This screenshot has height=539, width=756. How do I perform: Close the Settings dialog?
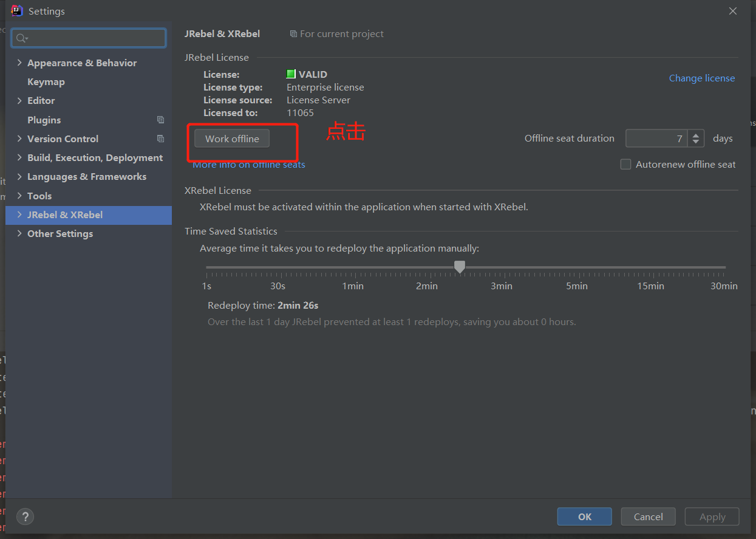coord(733,11)
